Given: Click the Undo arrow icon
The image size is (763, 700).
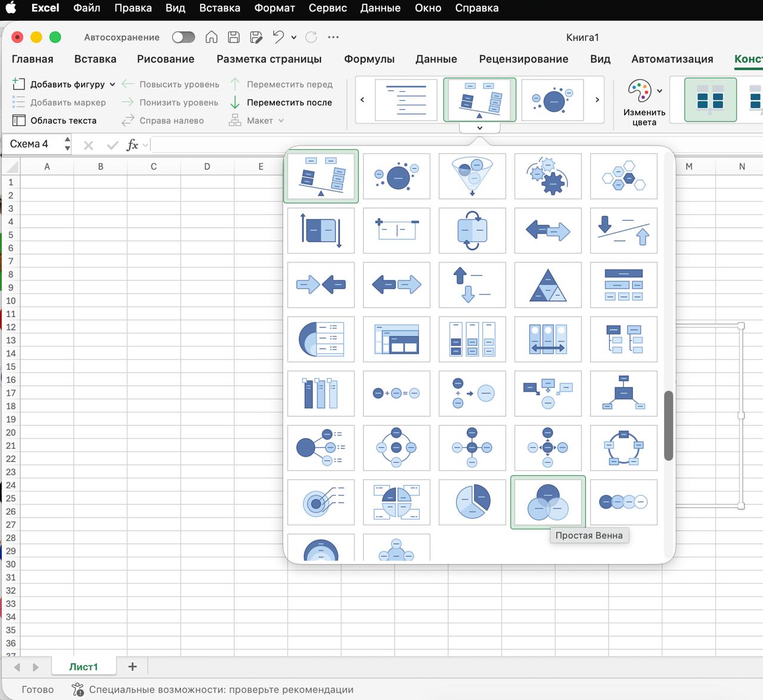Looking at the screenshot, I should click(x=278, y=37).
